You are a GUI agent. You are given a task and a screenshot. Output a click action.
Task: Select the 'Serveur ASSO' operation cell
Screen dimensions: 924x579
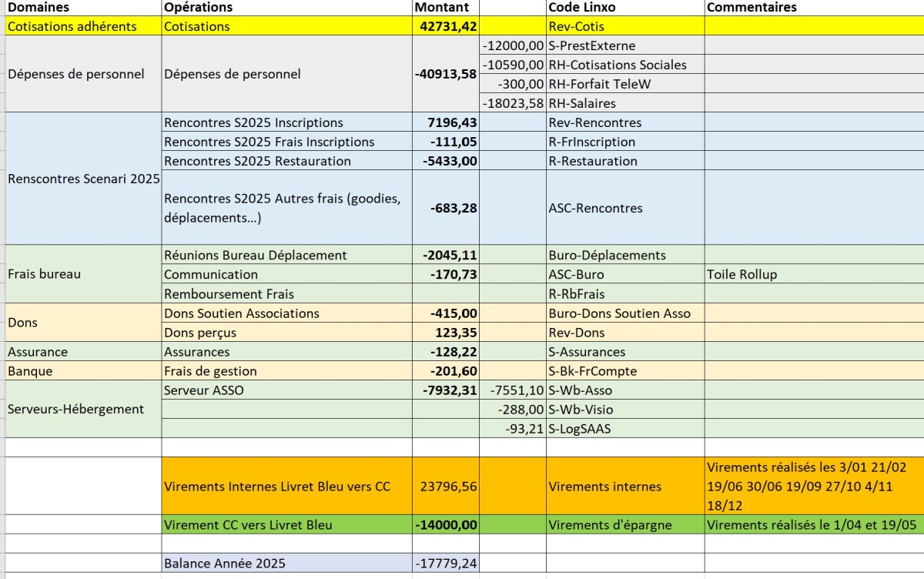pyautogui.click(x=286, y=390)
